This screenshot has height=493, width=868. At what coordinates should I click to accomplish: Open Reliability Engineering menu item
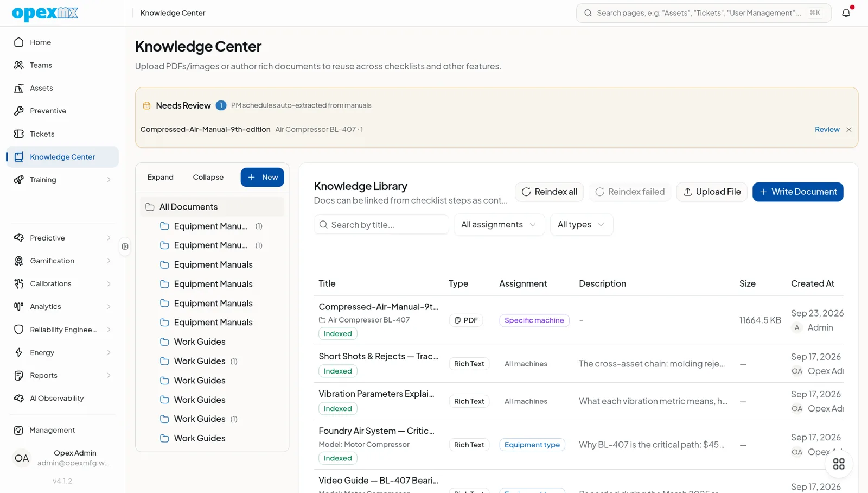click(62, 330)
